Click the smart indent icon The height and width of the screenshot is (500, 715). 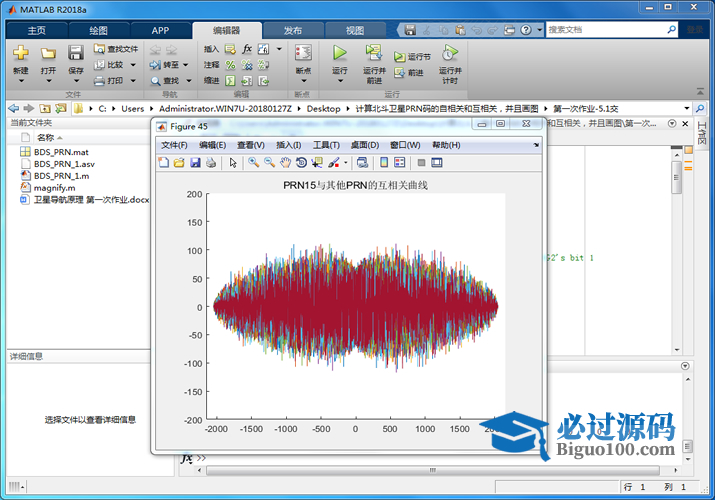coord(230,81)
